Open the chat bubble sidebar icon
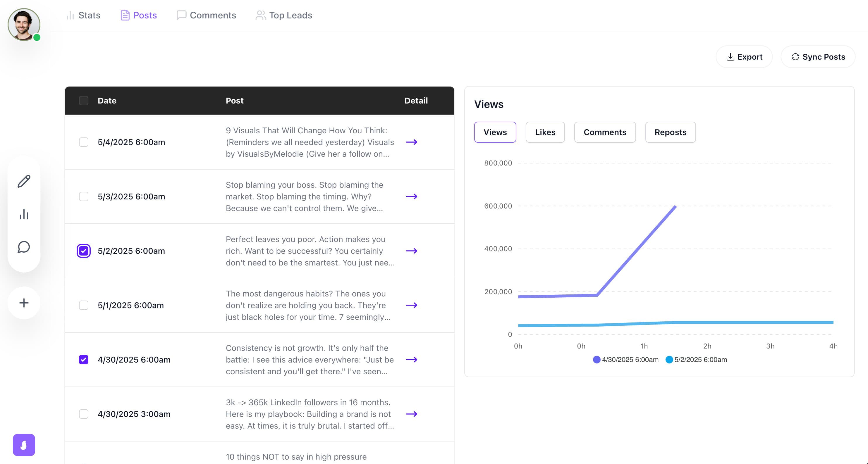The image size is (868, 464). pyautogui.click(x=24, y=247)
